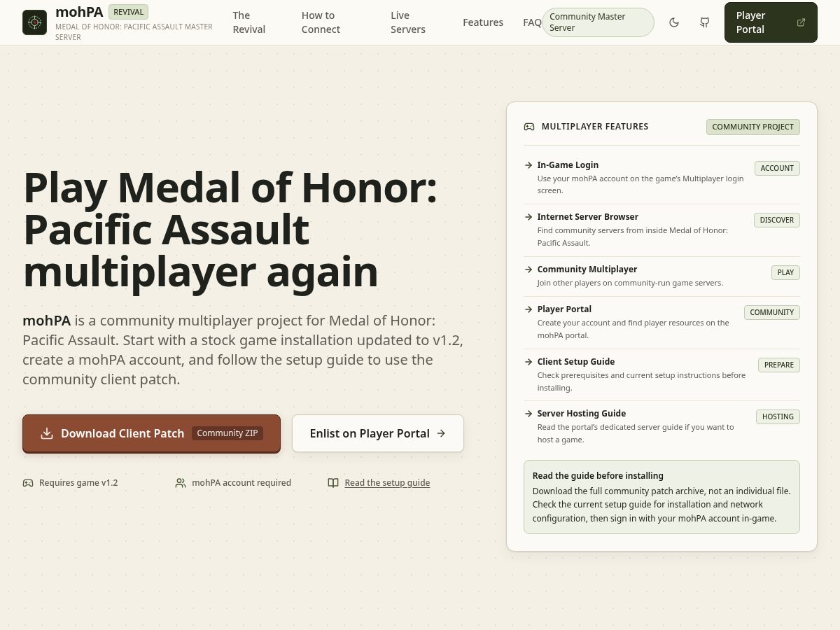Open the Player Portal header button
The width and height of the screenshot is (840, 630).
coord(771,22)
